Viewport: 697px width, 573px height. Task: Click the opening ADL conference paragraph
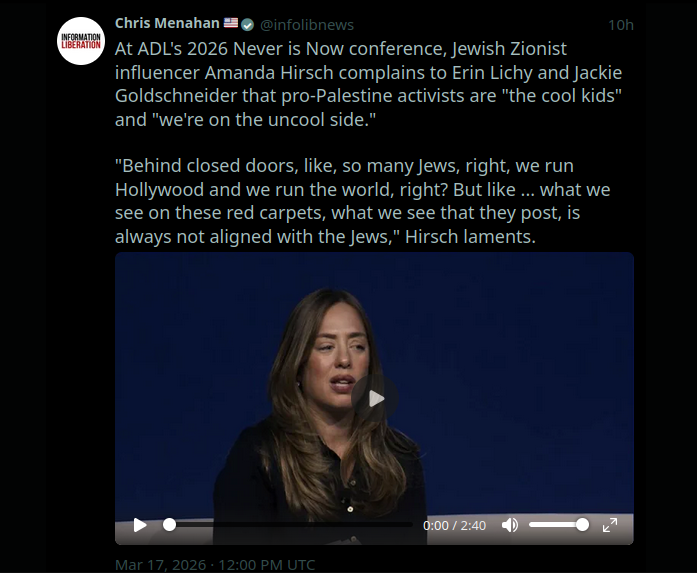coord(369,84)
